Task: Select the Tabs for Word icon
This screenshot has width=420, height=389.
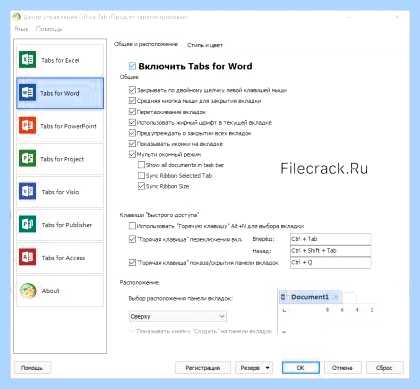Action: click(x=27, y=92)
